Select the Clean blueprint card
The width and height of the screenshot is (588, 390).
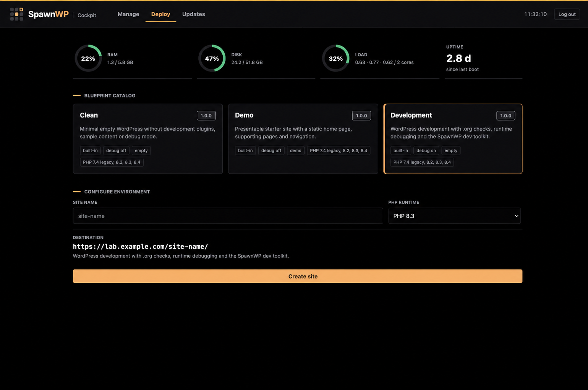pyautogui.click(x=148, y=139)
